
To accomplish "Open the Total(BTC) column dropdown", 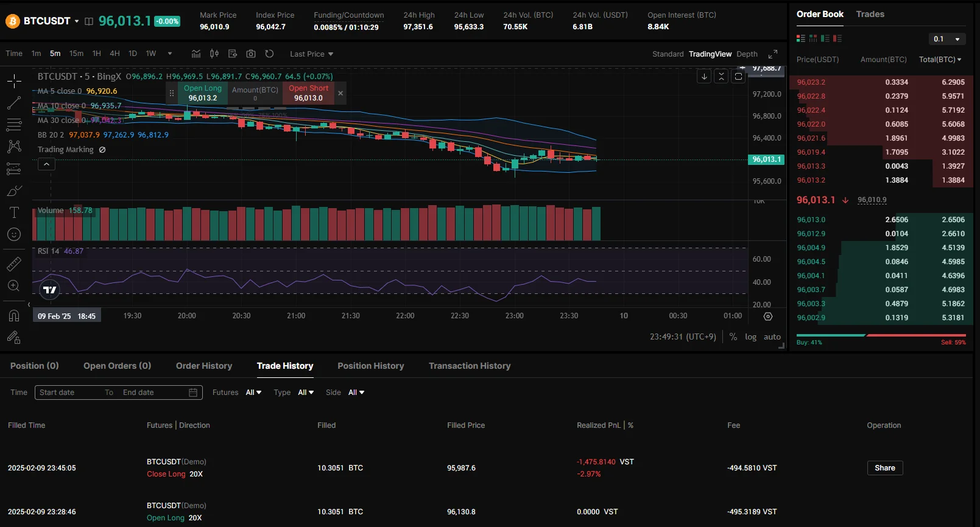I will [x=940, y=60].
